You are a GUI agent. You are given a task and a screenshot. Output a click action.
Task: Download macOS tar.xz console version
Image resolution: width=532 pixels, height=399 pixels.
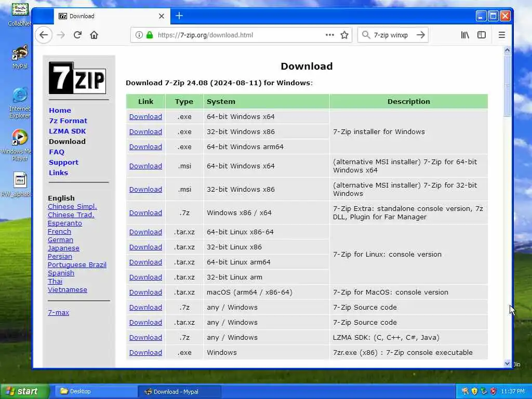145,292
